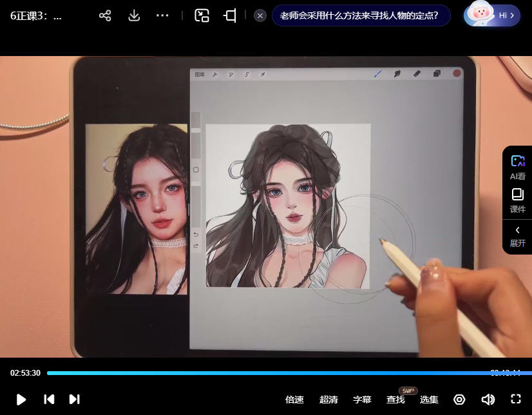Dismiss the suggested AI question
This screenshot has width=532, height=415.
tap(260, 15)
